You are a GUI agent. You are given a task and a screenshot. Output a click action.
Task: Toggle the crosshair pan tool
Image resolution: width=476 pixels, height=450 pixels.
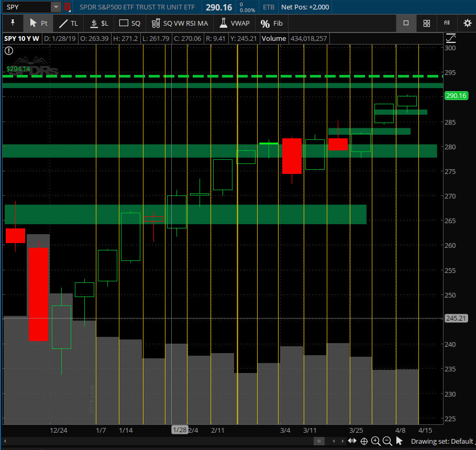[364, 441]
